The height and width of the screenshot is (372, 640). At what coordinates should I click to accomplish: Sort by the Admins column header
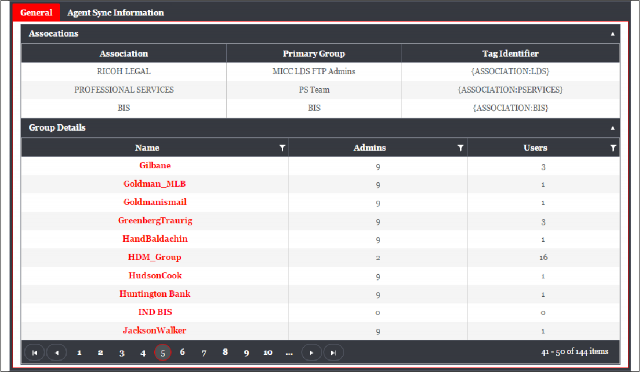[369, 148]
